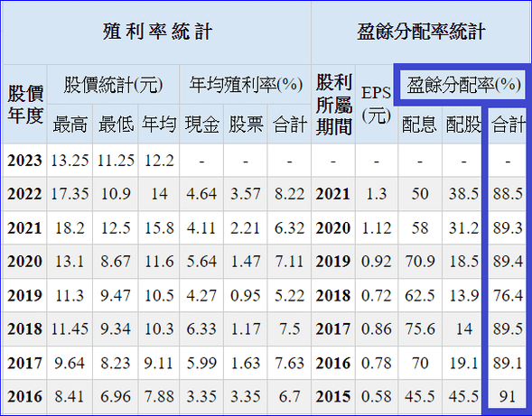This screenshot has height=416, width=532.
Task: Click the 殖利率統計 header
Action: [157, 32]
